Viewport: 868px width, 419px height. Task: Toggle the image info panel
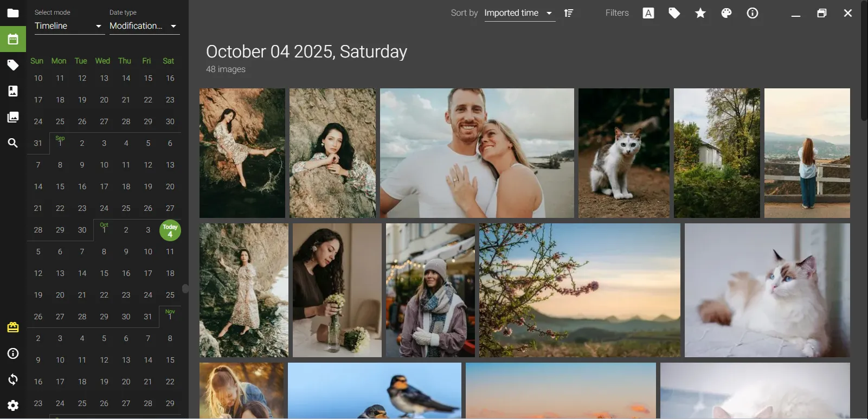coord(753,13)
